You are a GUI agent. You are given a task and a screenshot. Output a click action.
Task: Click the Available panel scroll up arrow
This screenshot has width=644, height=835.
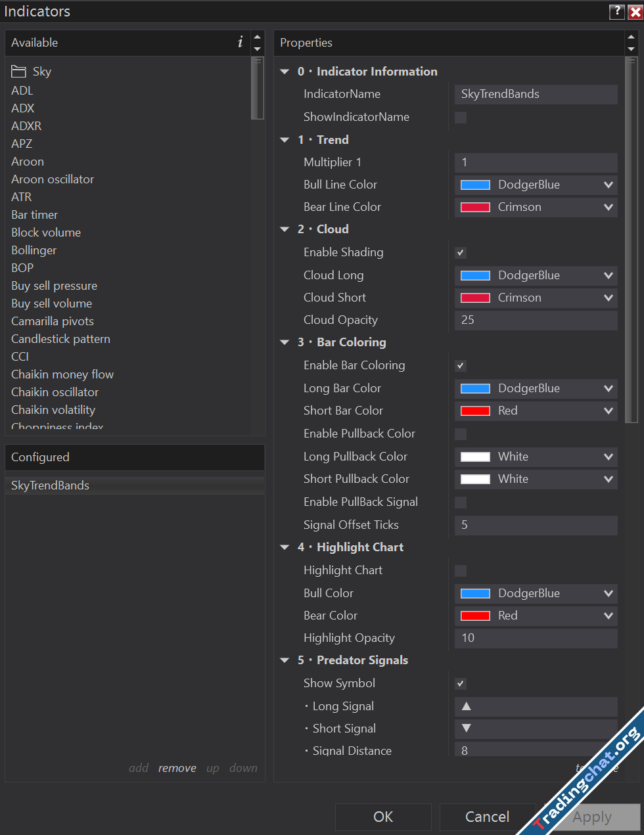coord(258,37)
